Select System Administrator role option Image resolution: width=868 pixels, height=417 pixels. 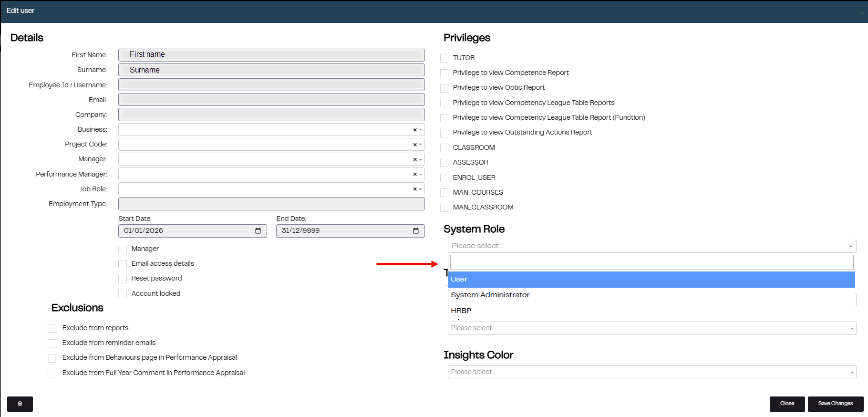(x=490, y=295)
